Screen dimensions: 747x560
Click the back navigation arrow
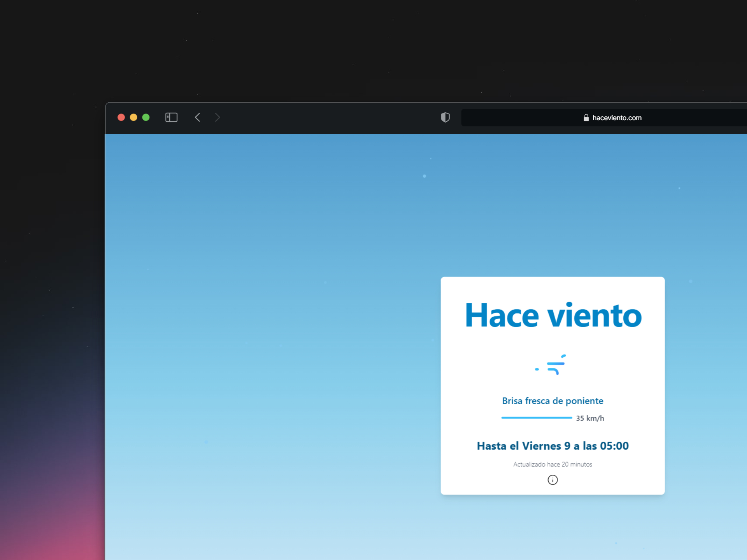(197, 117)
